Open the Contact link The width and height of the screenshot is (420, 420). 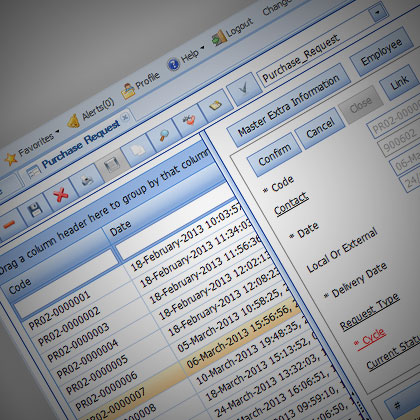tap(291, 203)
